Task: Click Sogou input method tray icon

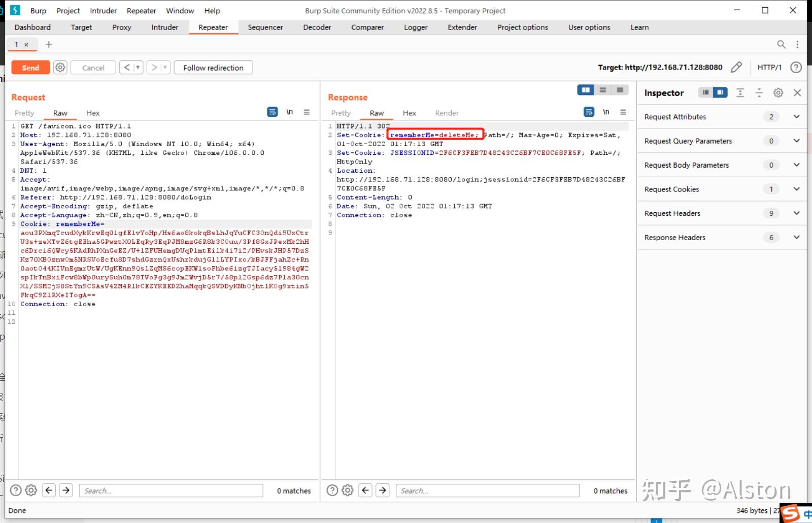Action: point(790,513)
